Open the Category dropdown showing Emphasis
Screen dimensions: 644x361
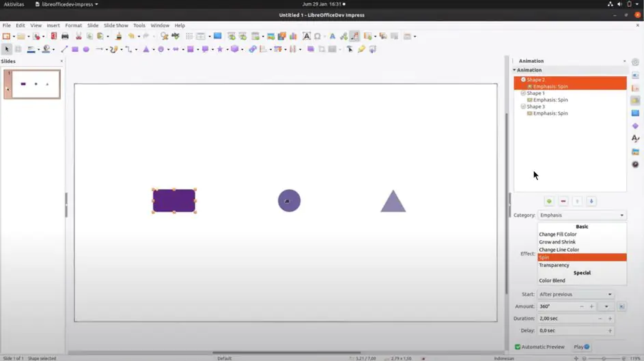point(582,215)
